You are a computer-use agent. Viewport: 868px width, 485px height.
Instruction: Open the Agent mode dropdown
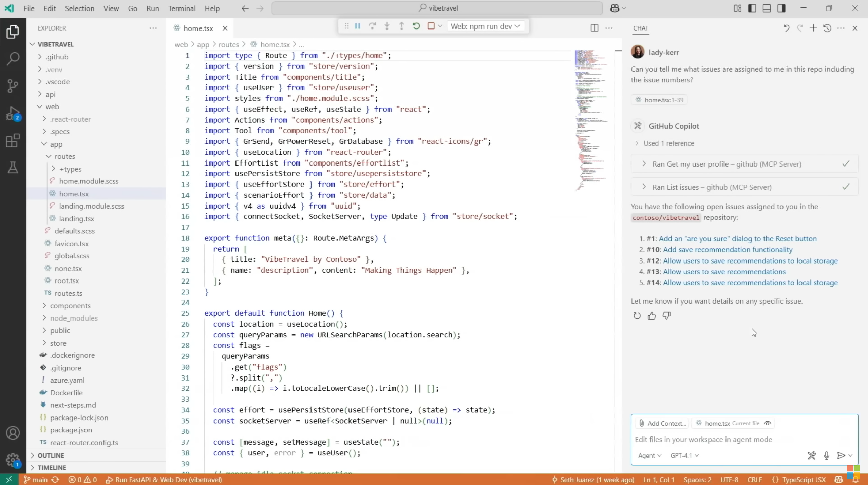pyautogui.click(x=649, y=455)
